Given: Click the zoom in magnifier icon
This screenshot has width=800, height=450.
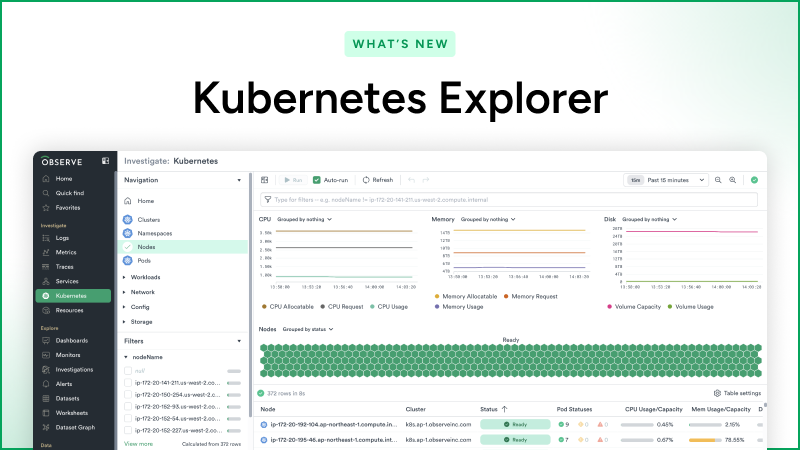Looking at the screenshot, I should point(733,180).
